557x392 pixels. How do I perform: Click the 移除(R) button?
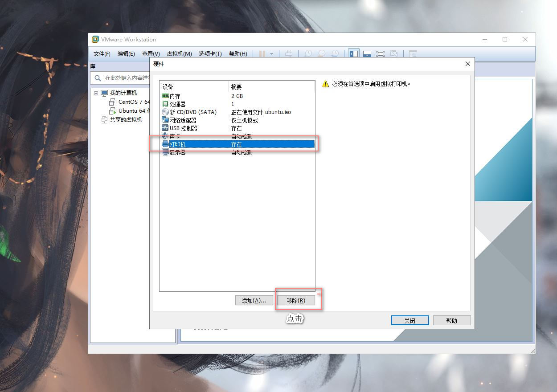click(296, 301)
